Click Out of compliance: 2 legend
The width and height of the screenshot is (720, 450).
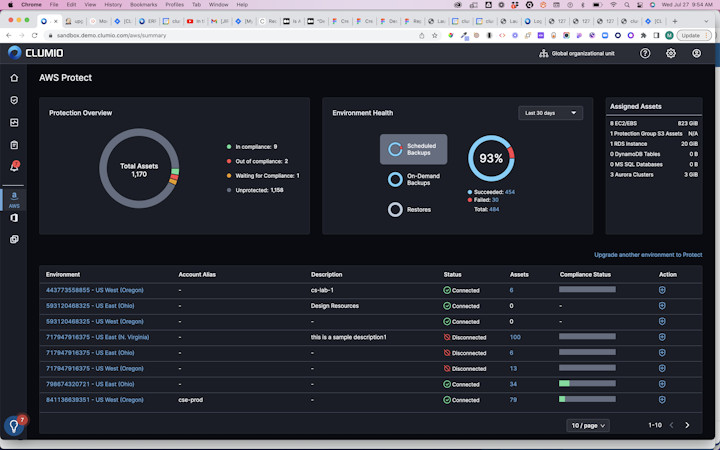[x=258, y=161]
